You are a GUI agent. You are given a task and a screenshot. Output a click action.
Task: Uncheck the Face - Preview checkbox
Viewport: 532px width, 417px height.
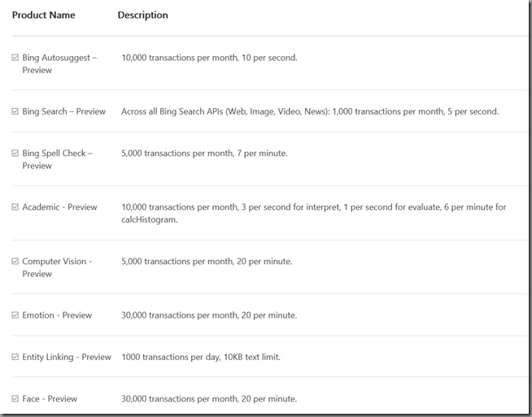(15, 398)
